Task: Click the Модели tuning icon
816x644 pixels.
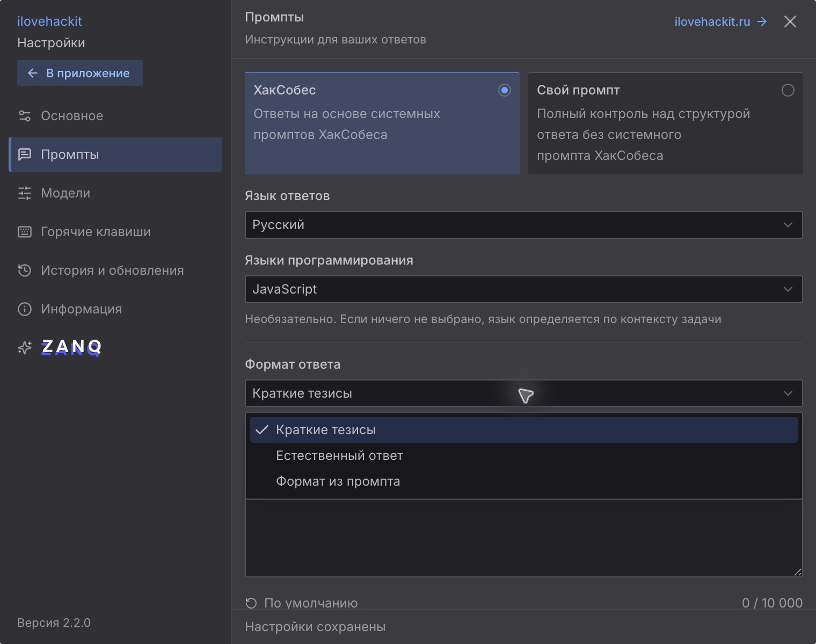Action: coord(25,193)
